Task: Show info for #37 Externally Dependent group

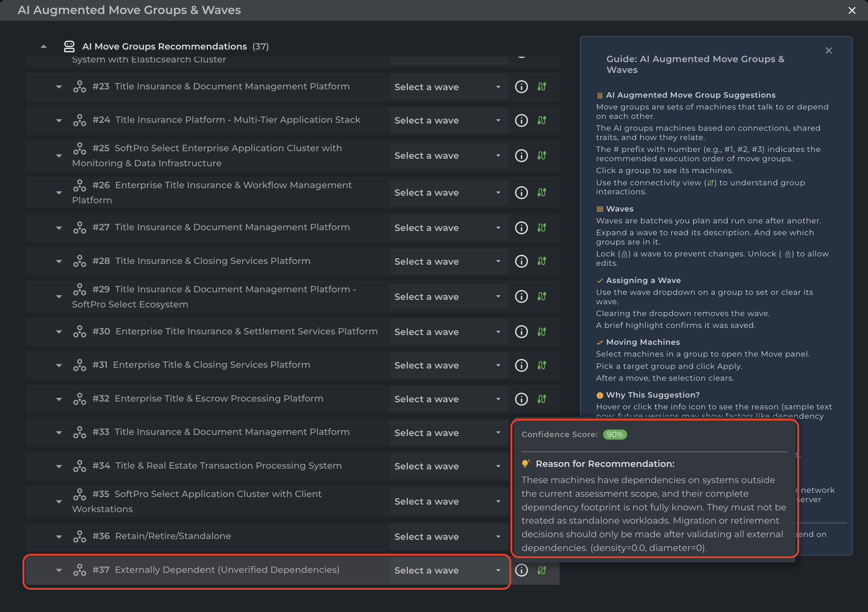Action: (x=521, y=570)
